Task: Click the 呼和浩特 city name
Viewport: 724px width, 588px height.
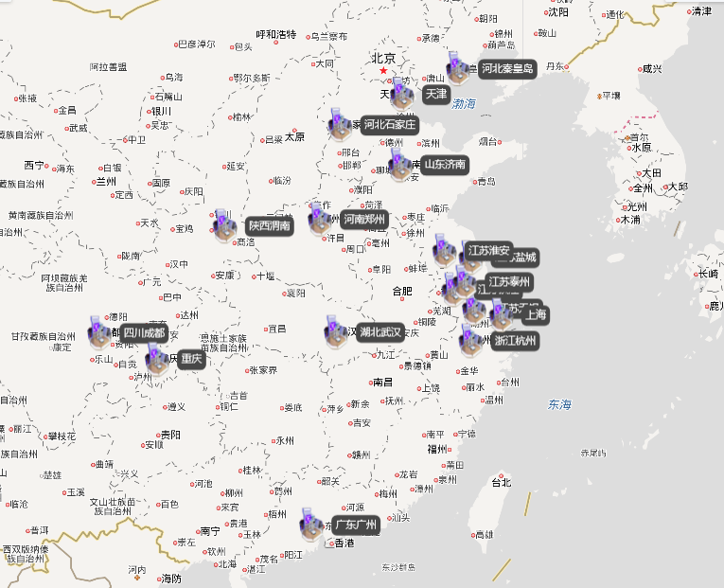Action: point(276,34)
